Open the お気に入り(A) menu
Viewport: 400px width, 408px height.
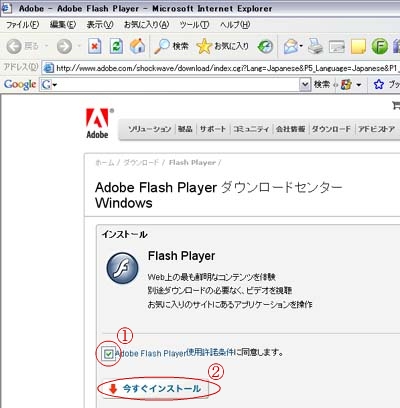tap(146, 25)
